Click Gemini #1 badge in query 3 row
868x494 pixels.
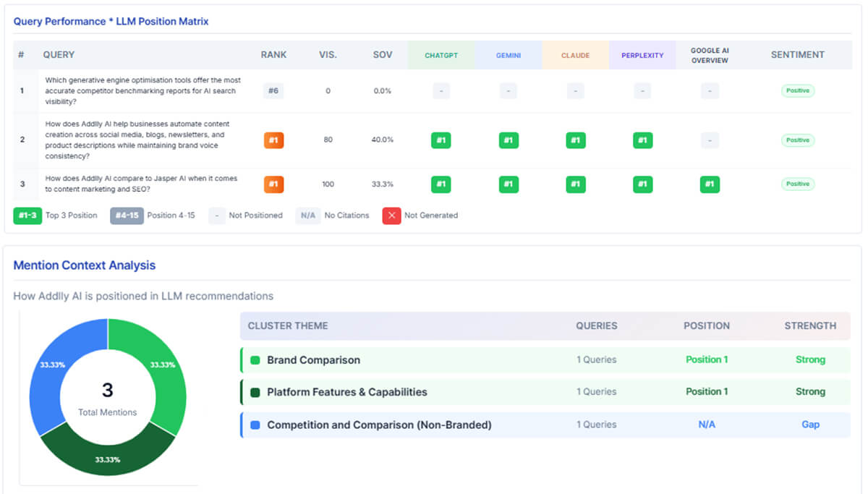509,184
